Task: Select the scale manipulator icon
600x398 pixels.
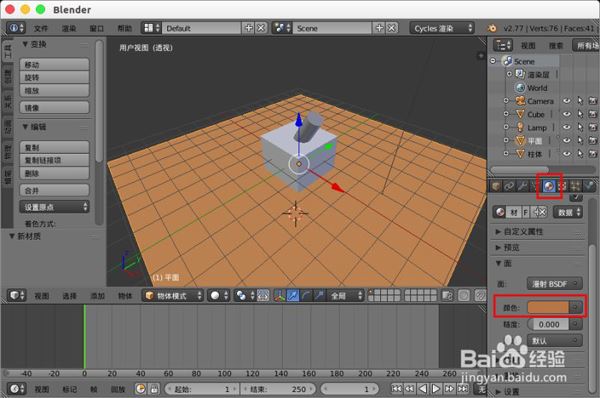Action: 318,295
